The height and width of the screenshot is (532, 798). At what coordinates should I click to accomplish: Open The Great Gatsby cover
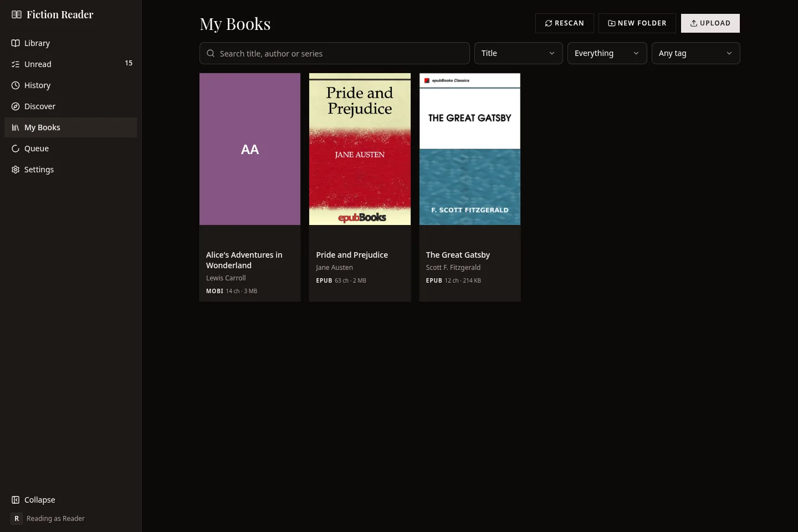470,149
